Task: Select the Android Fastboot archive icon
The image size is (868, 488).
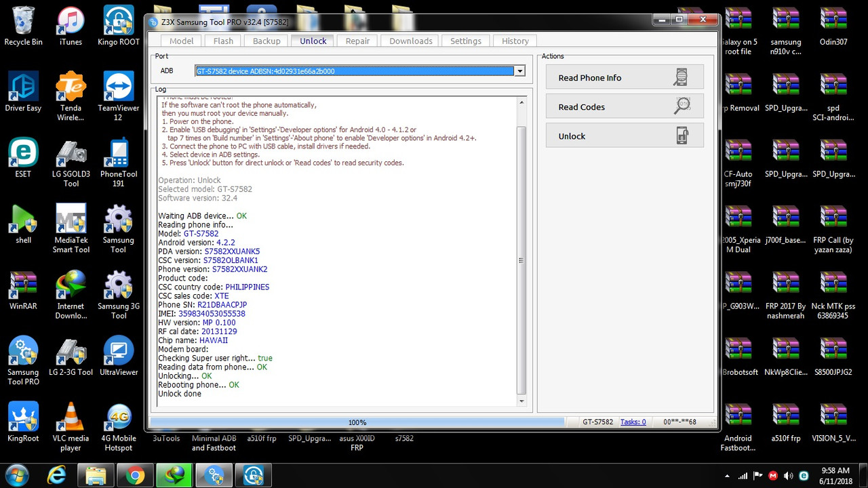Action: tap(738, 427)
